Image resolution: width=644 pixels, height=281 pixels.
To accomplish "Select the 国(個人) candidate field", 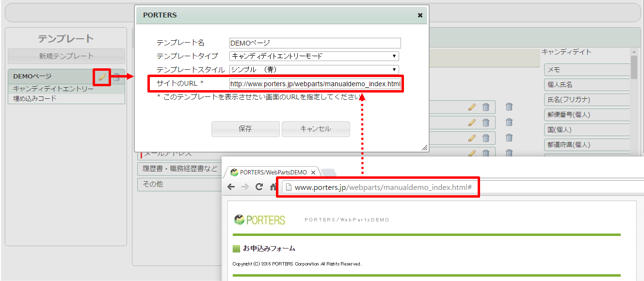I will pos(587,130).
